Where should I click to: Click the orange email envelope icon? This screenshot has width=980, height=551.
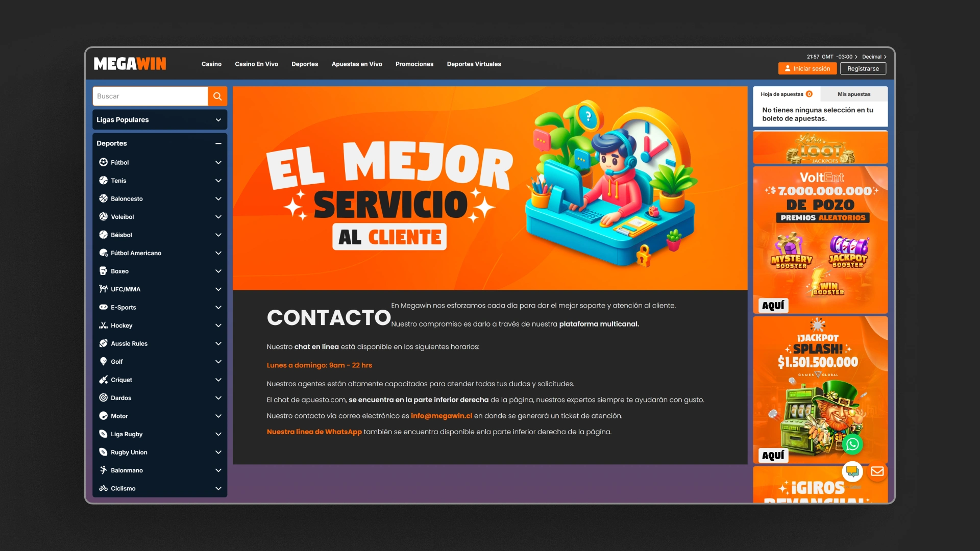point(877,471)
